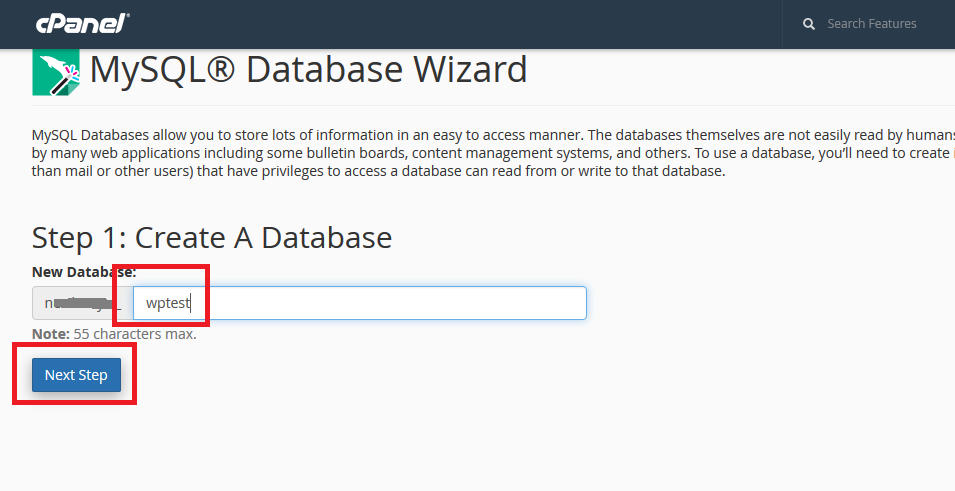Click the cPanel logo
Screen dimensions: 955x491
(82, 24)
